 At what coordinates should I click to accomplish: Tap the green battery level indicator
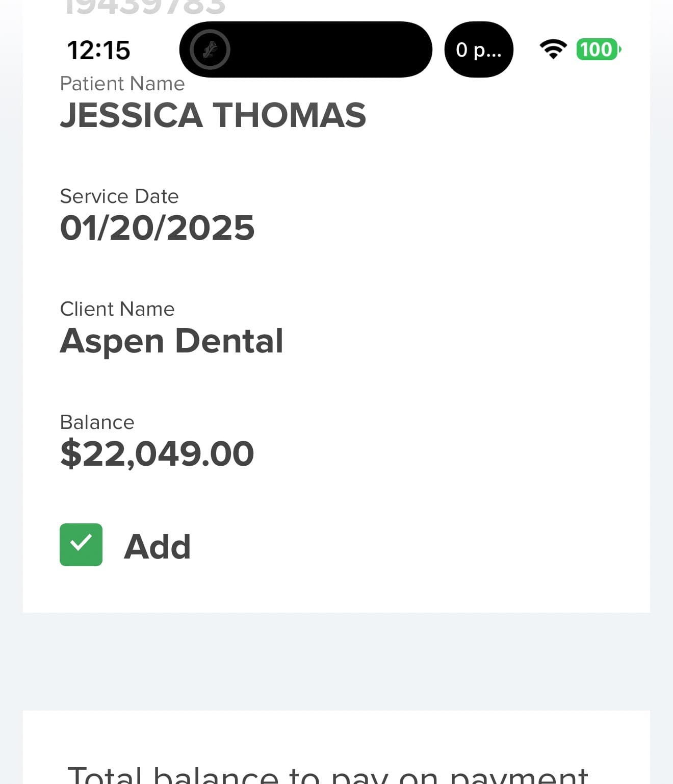tap(598, 49)
